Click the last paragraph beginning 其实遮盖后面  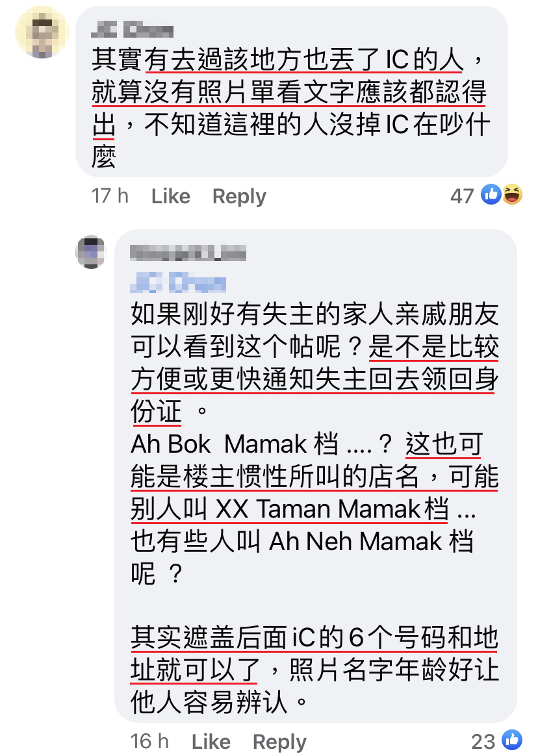tap(314, 670)
